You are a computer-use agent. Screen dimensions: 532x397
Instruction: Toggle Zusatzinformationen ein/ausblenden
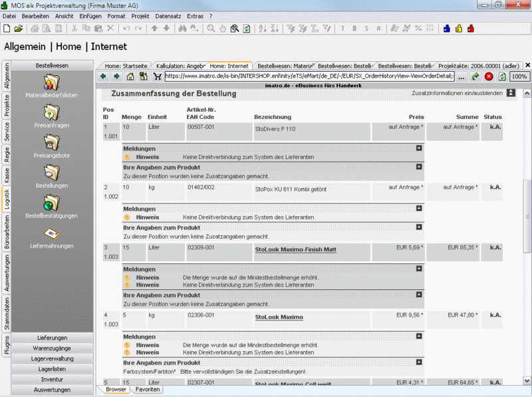(x=511, y=92)
